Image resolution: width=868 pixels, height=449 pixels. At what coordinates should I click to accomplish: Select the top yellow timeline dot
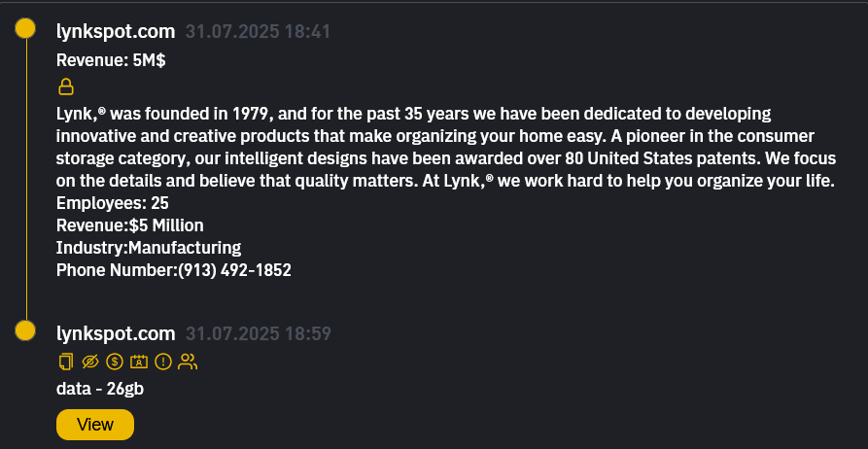tap(26, 29)
